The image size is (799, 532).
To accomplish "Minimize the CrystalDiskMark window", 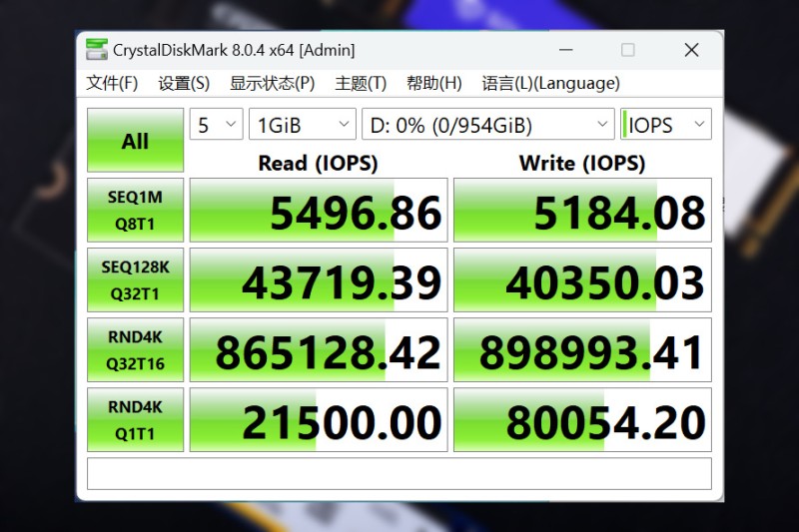I will [565, 50].
